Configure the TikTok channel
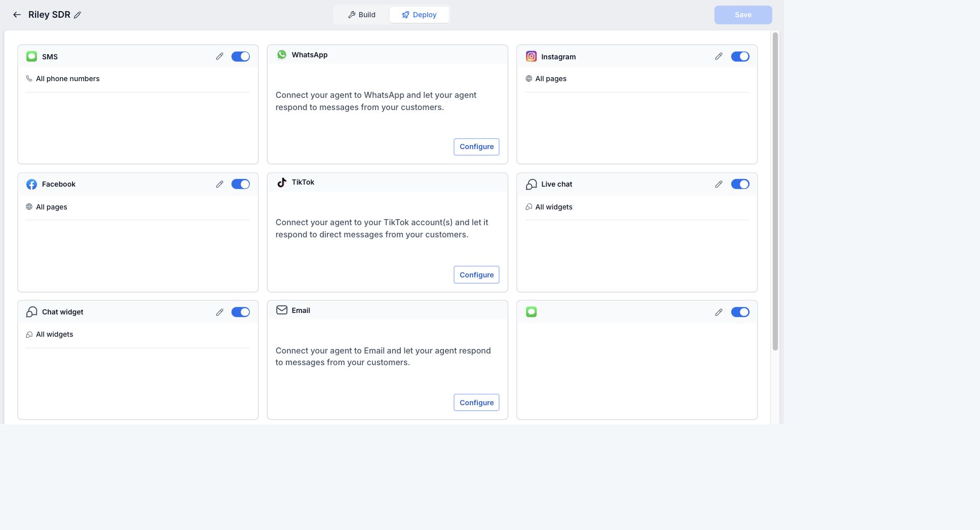980x530 pixels. (x=476, y=275)
